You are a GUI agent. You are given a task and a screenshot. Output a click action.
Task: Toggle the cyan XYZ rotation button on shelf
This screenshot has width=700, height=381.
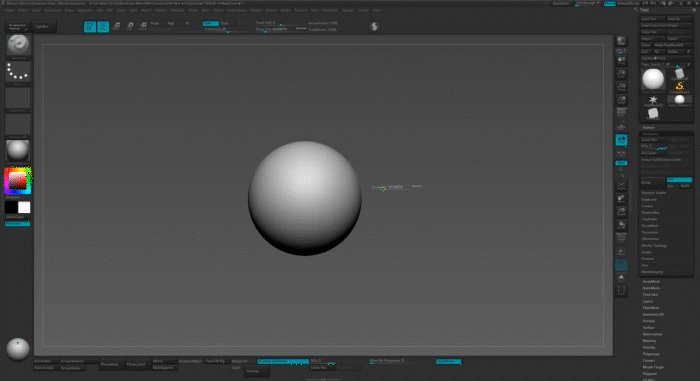click(x=621, y=163)
